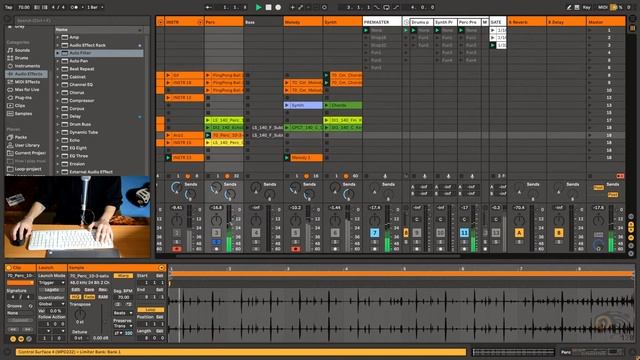Open the Plug-Ins browser category
The width and height of the screenshot is (640, 360).
[23, 98]
